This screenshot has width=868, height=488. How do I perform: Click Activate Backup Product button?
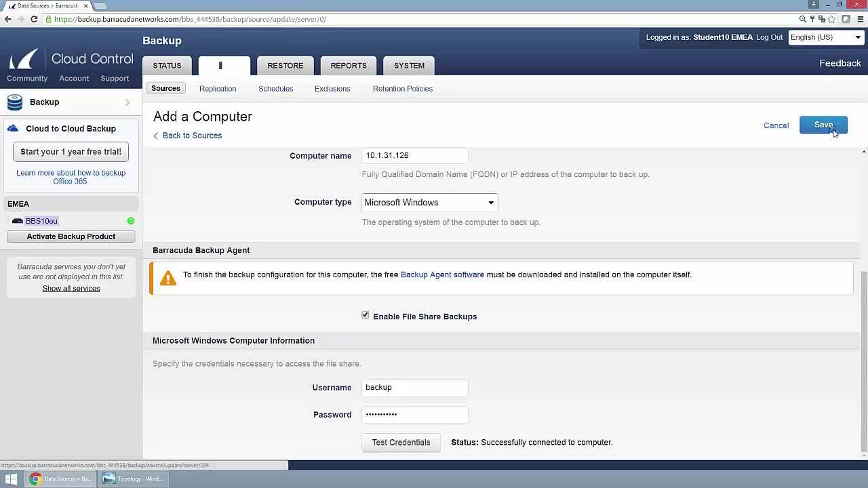[71, 237]
